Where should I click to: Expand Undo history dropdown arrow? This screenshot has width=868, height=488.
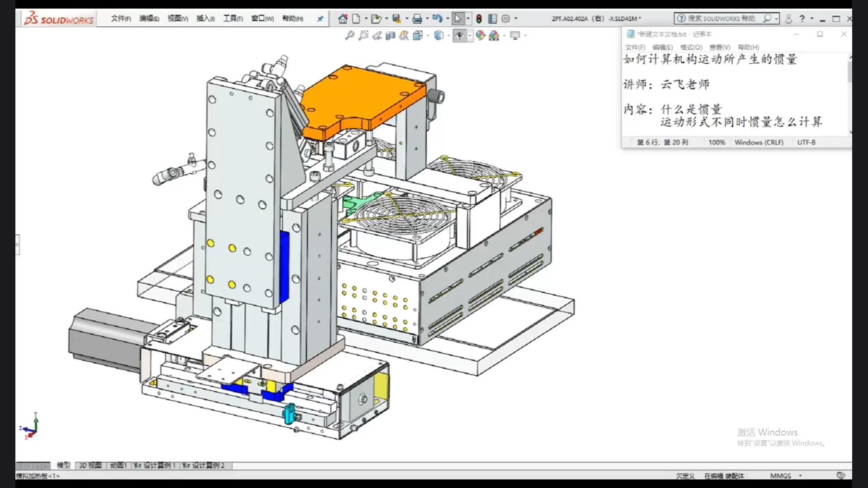(448, 19)
